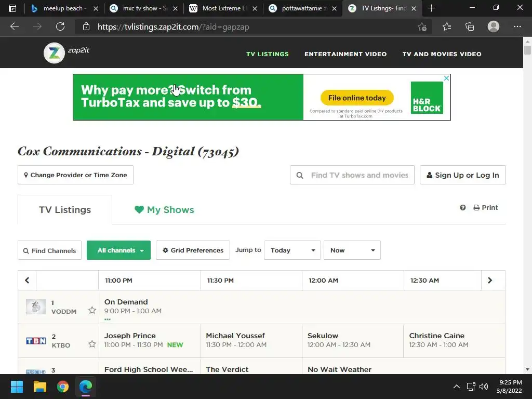Click Find Channels button

click(x=49, y=250)
